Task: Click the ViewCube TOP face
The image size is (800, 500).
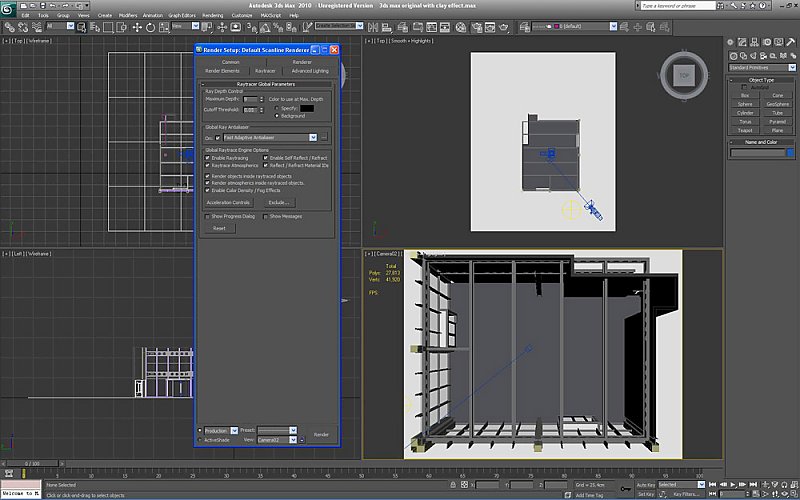Action: [684, 75]
